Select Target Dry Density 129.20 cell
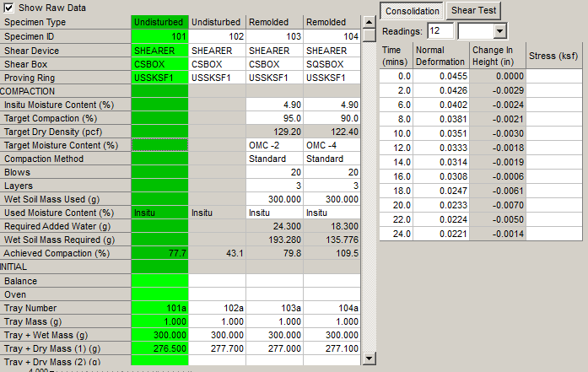This screenshot has height=372, width=588. coord(275,132)
